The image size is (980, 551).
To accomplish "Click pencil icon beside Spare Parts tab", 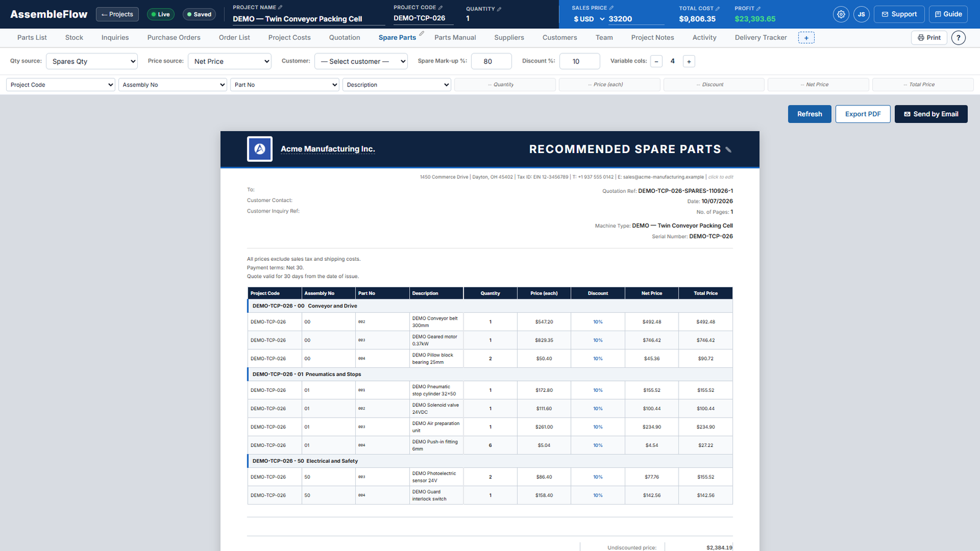I will pyautogui.click(x=421, y=33).
